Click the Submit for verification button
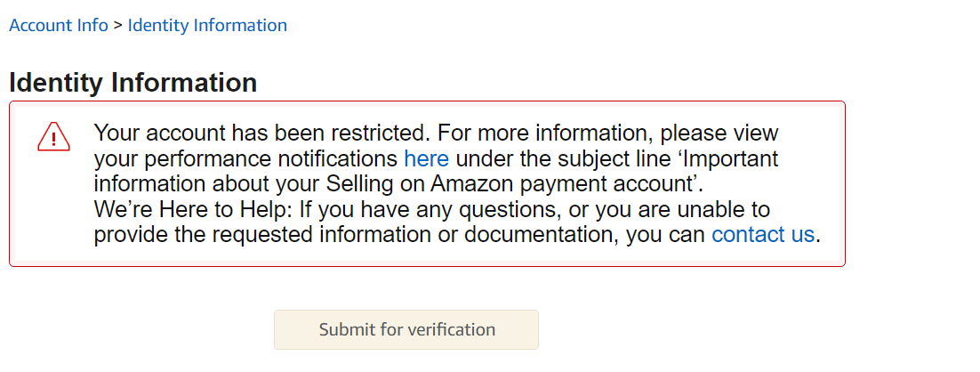 click(406, 329)
